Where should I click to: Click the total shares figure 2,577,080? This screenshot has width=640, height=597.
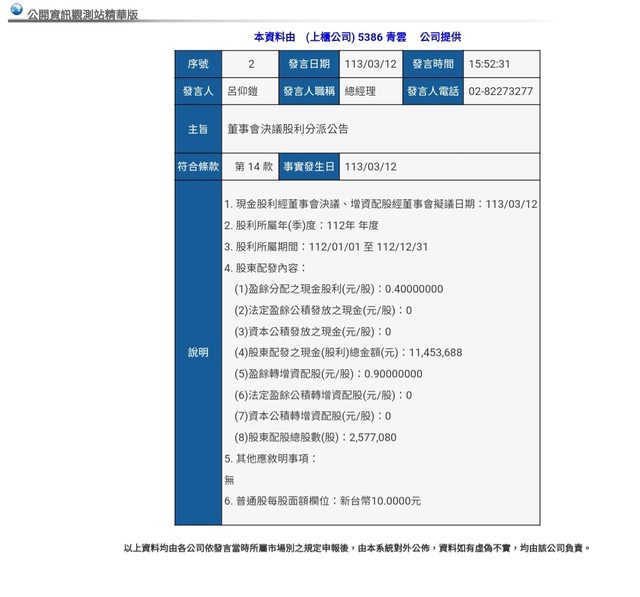click(372, 437)
